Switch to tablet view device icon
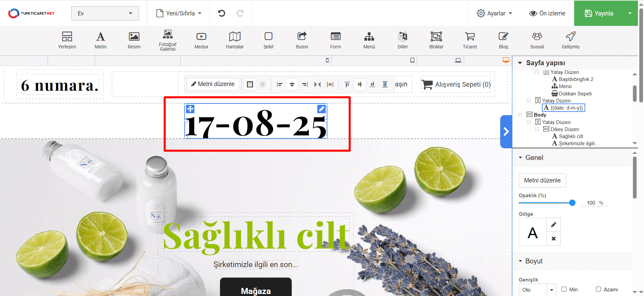 tap(412, 60)
